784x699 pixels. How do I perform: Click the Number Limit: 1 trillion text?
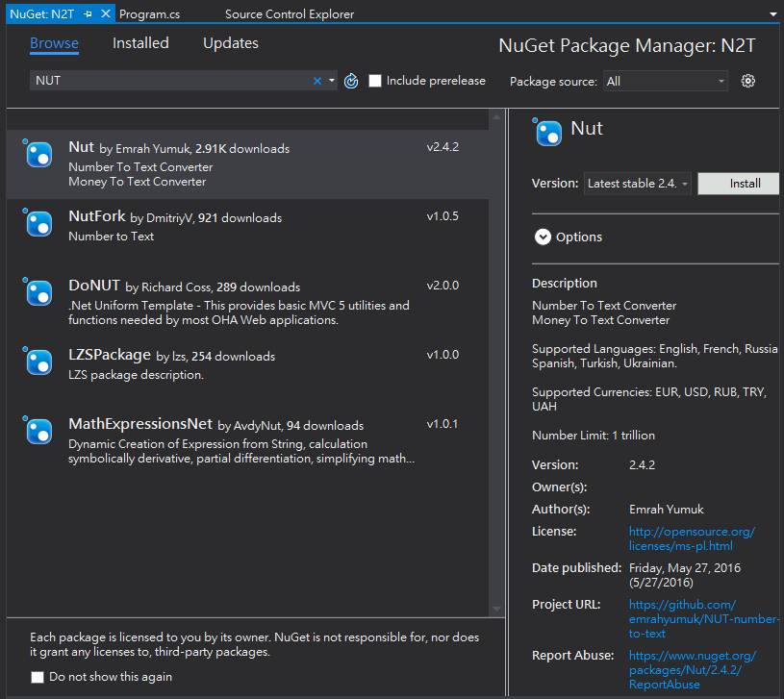pos(594,436)
